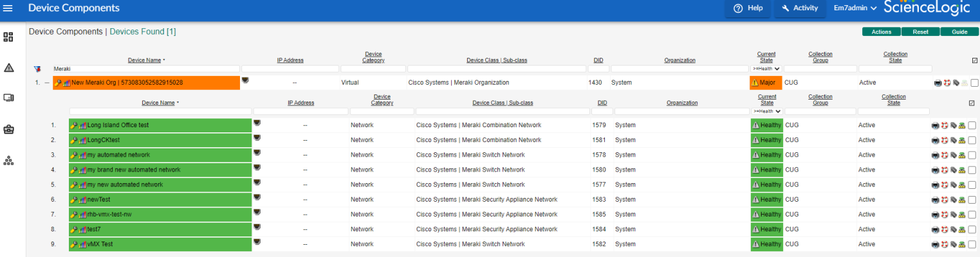Viewport: 980px width, 257px height.
Task: Sort by the top Organization column header
Action: tap(680, 60)
